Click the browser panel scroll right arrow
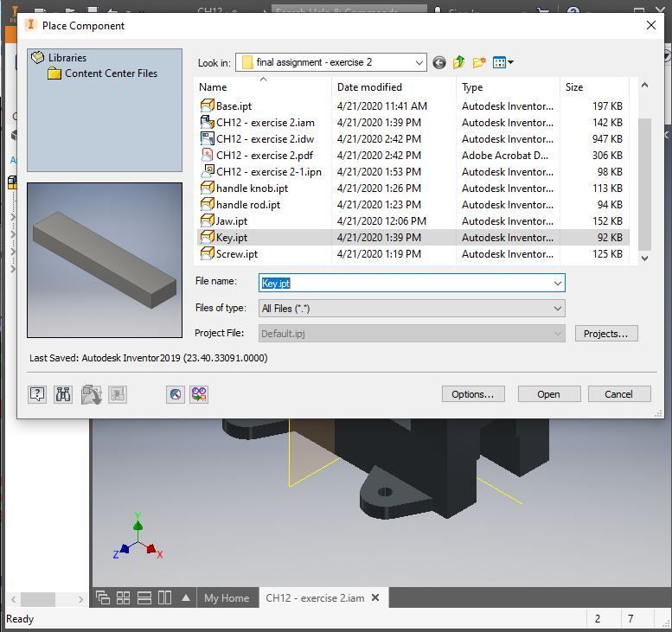 coord(80,599)
